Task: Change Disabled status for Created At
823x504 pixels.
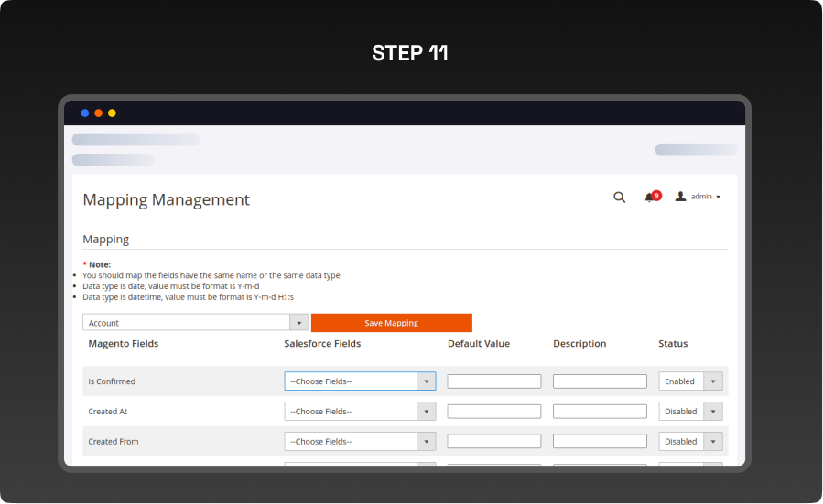Action: point(690,412)
